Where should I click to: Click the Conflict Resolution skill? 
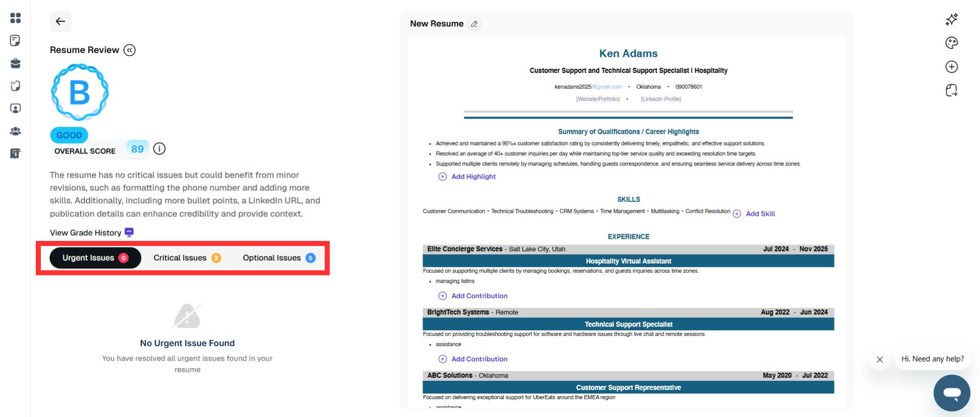pyautogui.click(x=707, y=211)
